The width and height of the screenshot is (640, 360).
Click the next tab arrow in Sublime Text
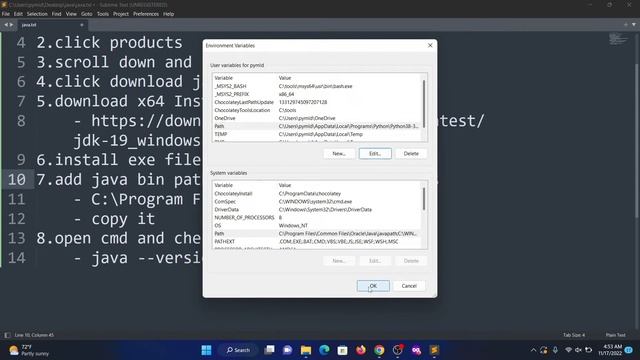[x=11, y=25]
